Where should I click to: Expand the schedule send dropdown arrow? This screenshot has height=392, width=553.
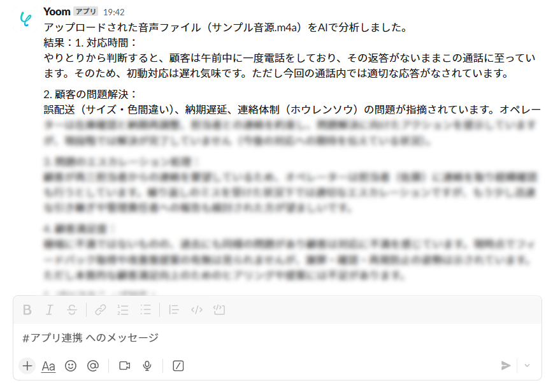click(x=527, y=365)
